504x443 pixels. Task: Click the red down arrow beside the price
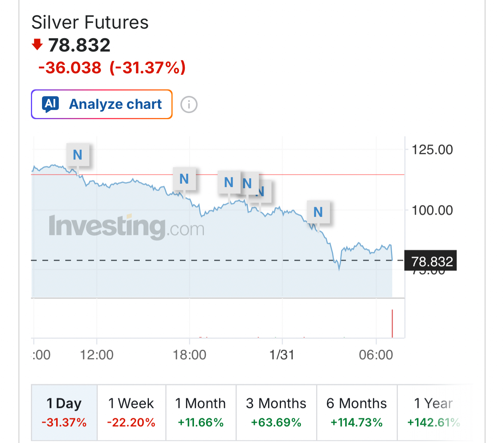pyautogui.click(x=37, y=44)
